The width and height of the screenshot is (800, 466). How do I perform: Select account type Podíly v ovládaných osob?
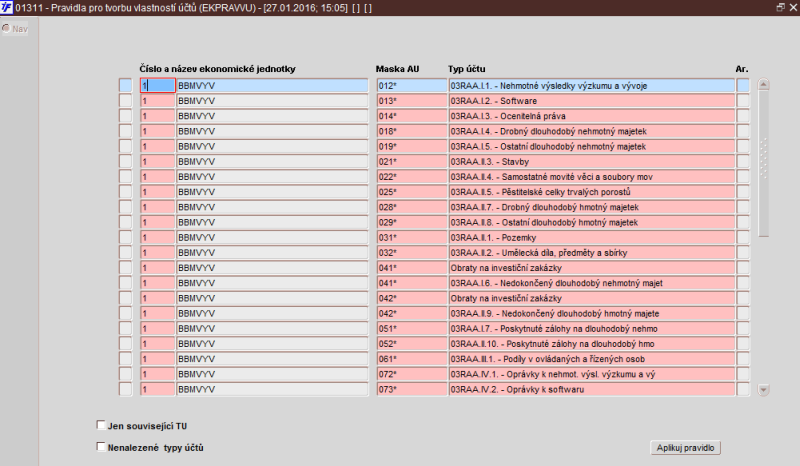[x=592, y=359]
